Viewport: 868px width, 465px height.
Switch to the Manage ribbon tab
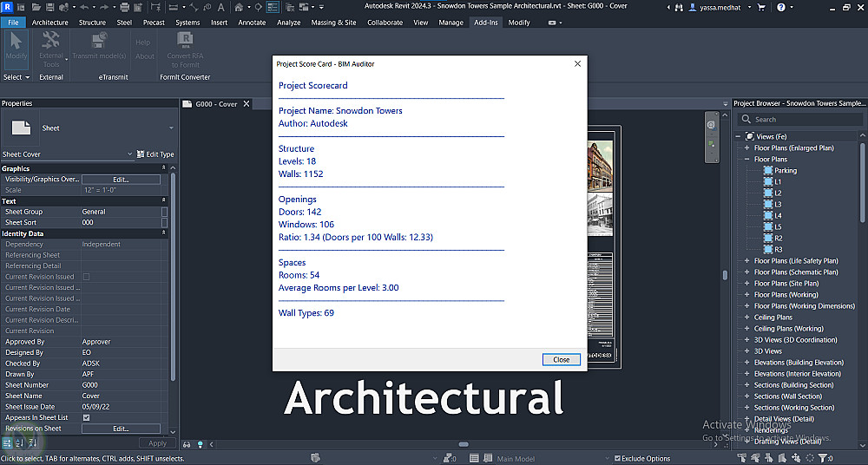pos(450,23)
